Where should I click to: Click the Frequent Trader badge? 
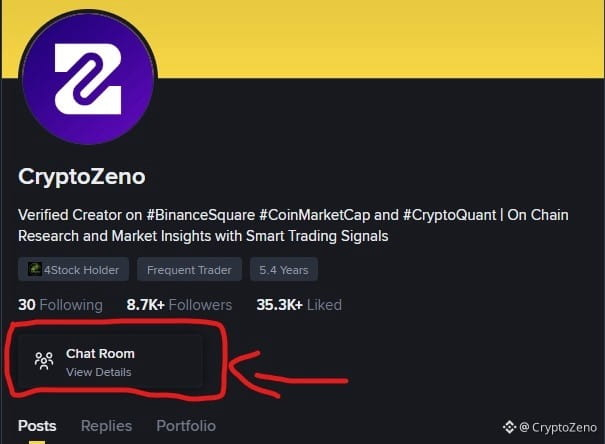189,269
